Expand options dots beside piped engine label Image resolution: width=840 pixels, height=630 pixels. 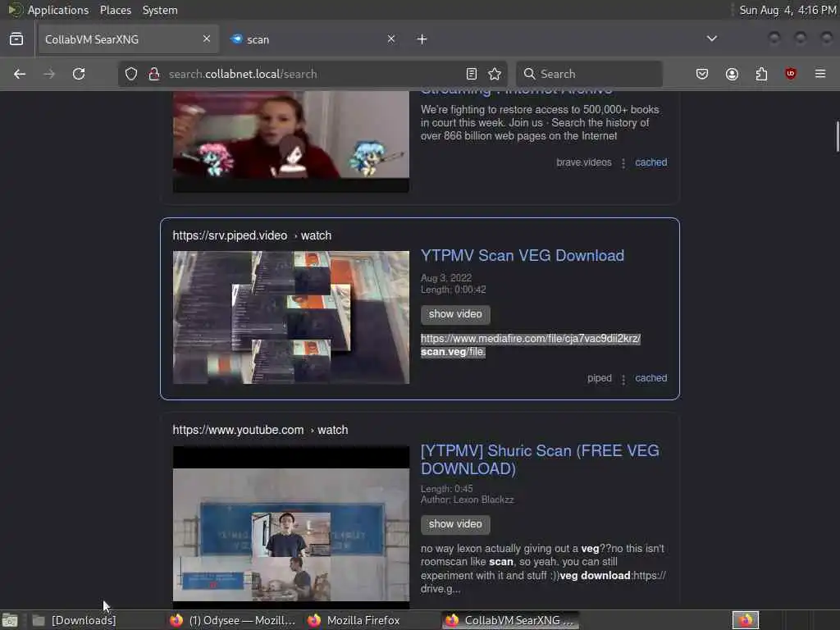point(623,379)
